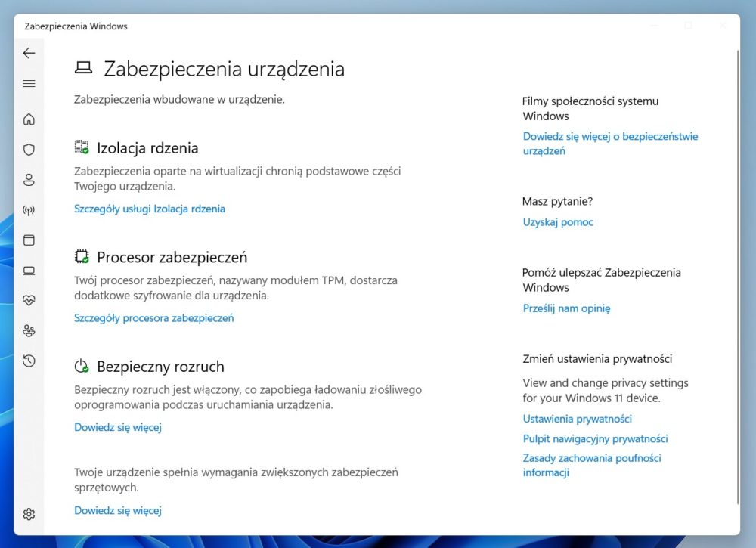
Task: Open Firewall & network protection antenna icon
Action: point(29,210)
